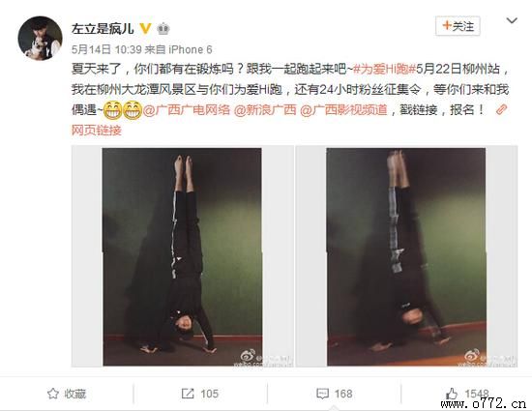
Task: Click the username 左立是疯儿
Action: 103,29
